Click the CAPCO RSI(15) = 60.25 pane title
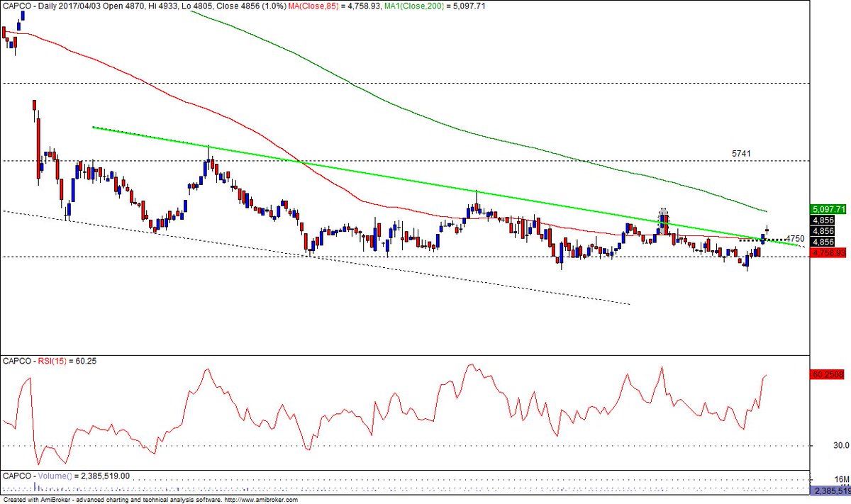This screenshot has width=851, height=504. [50, 361]
